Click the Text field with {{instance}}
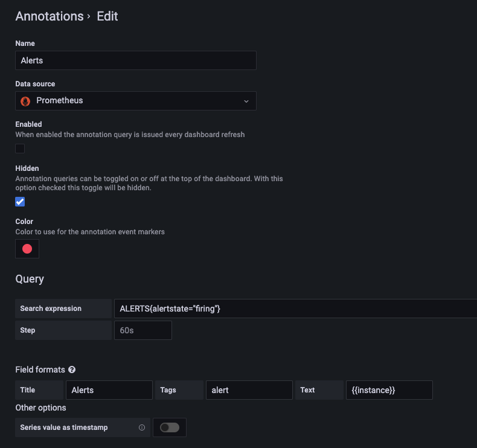Viewport: 477px width, 448px height. (389, 390)
